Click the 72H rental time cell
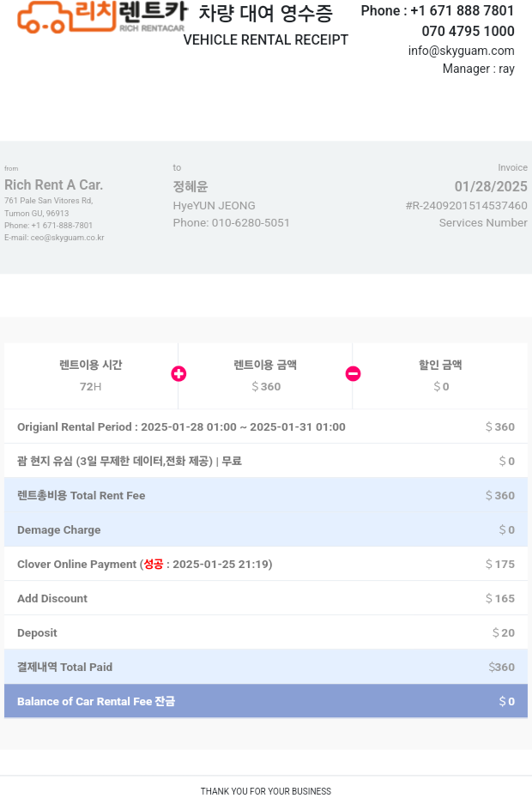 point(91,376)
